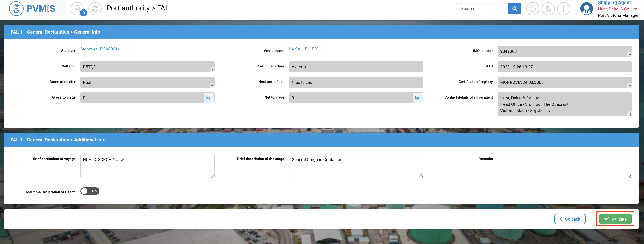Click the user profile avatar icon

pyautogui.click(x=587, y=9)
